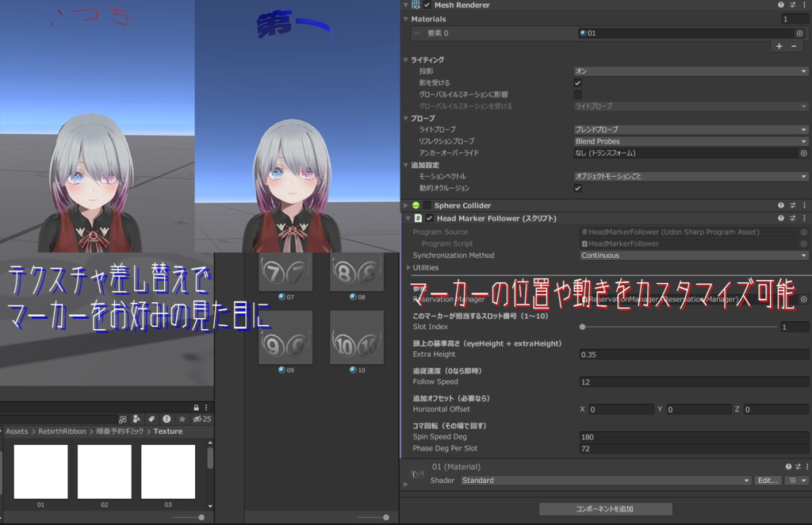This screenshot has width=812, height=525.
Task: Click the object picker circle next to material 01
Action: [799, 34]
